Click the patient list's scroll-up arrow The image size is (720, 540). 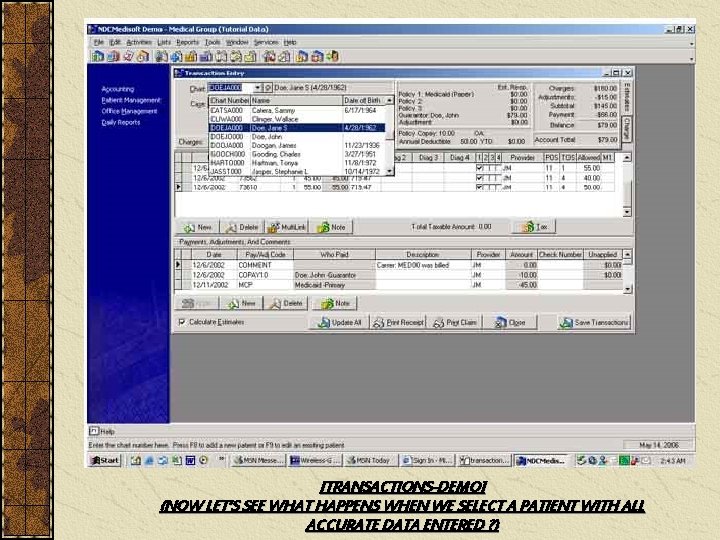click(x=389, y=100)
